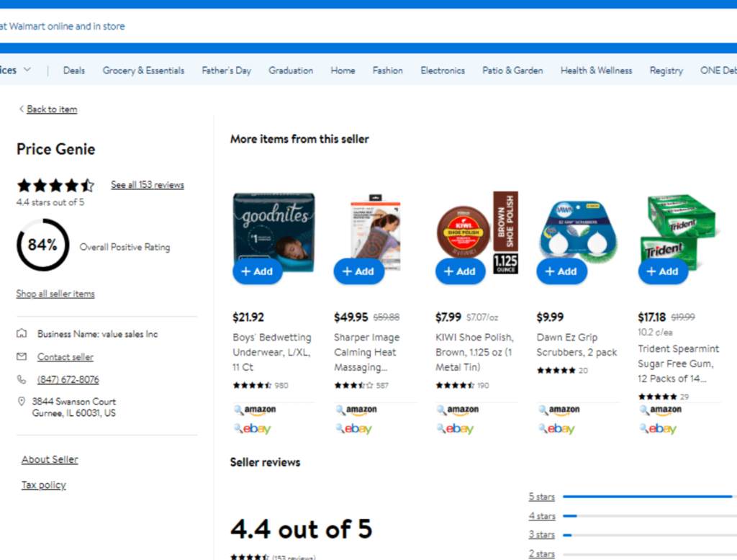Click the storefront icon beside Business Name
The width and height of the screenshot is (737, 560).
[22, 334]
